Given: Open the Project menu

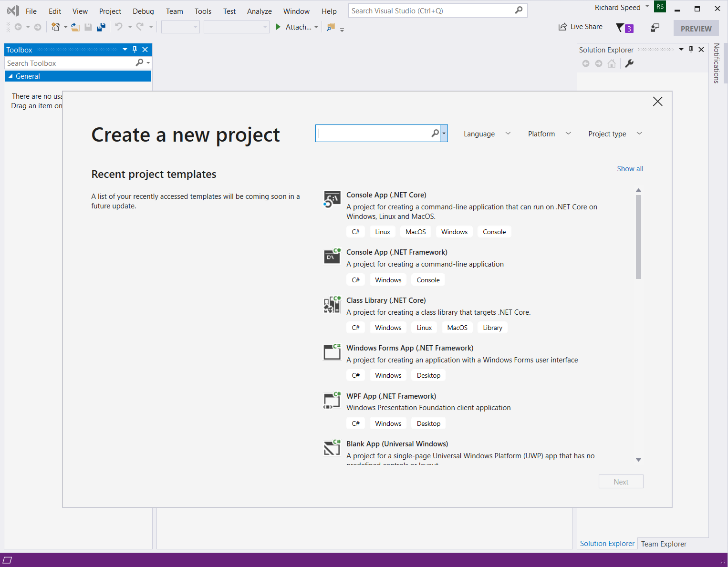Looking at the screenshot, I should 110,11.
